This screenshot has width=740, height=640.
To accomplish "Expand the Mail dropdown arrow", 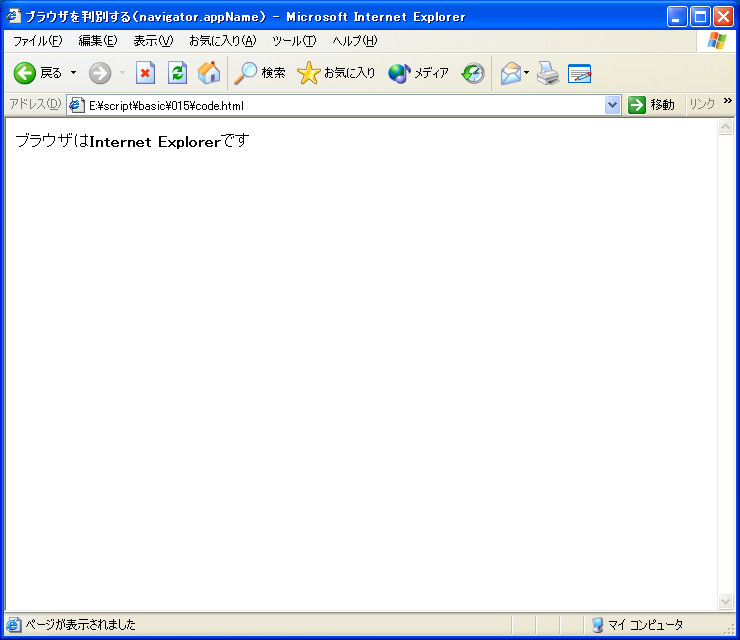I will (x=527, y=73).
